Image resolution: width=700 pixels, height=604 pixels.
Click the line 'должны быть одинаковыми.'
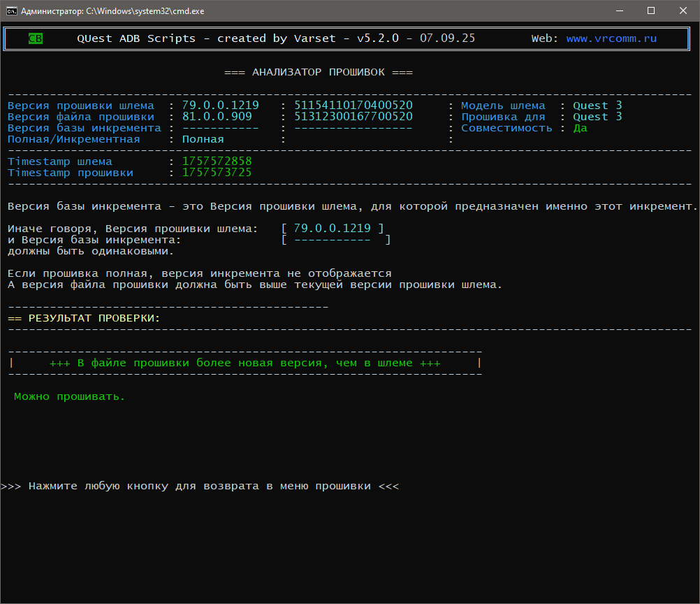[91, 251]
